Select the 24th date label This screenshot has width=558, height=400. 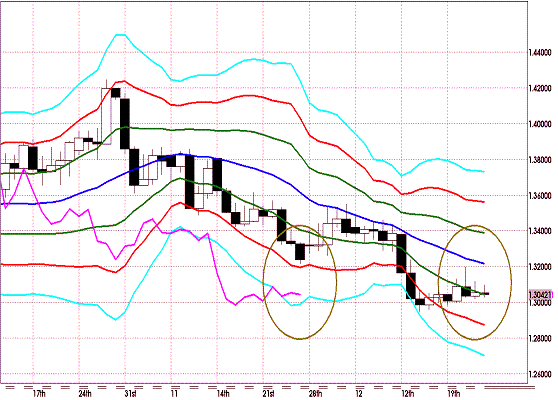point(85,394)
